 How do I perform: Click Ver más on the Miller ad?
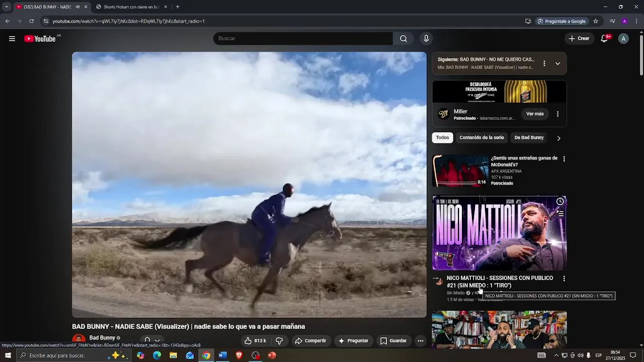(535, 114)
